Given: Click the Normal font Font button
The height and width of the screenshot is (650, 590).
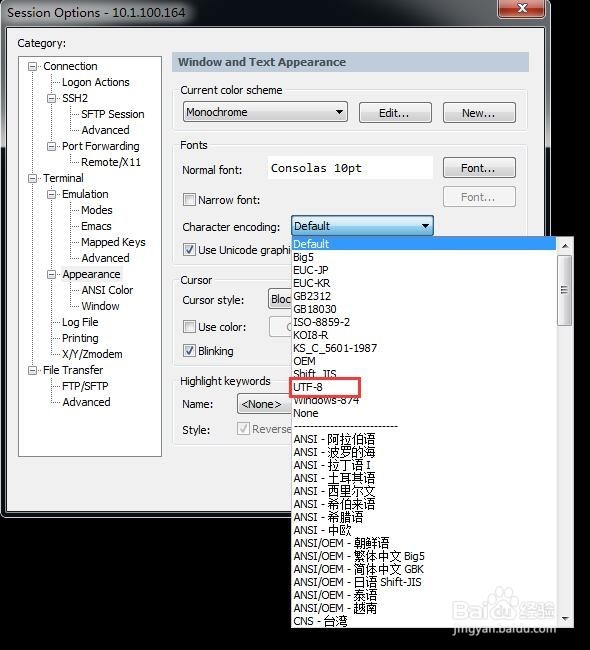Looking at the screenshot, I should click(x=479, y=168).
